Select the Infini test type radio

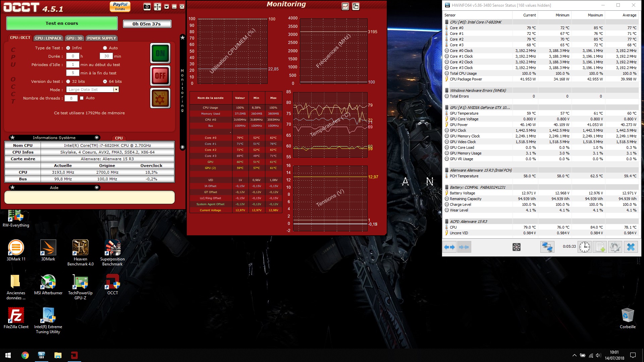click(68, 48)
